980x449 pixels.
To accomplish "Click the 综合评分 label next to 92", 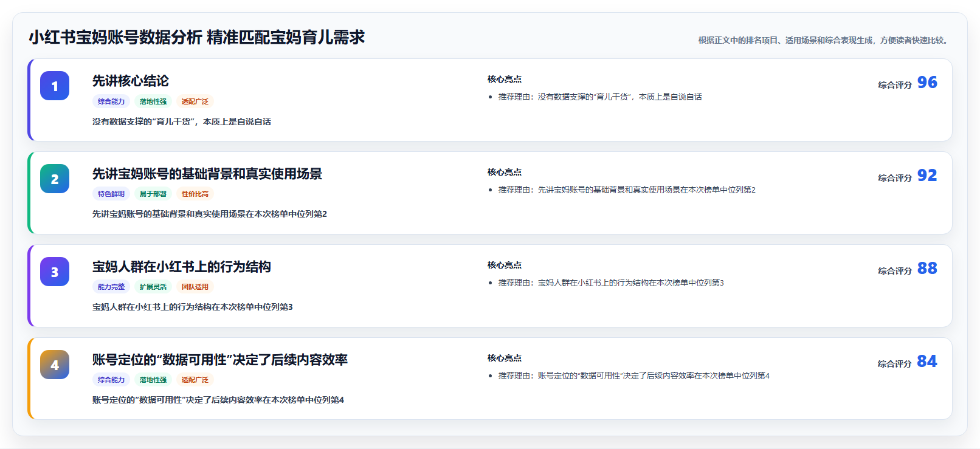I will click(x=895, y=178).
